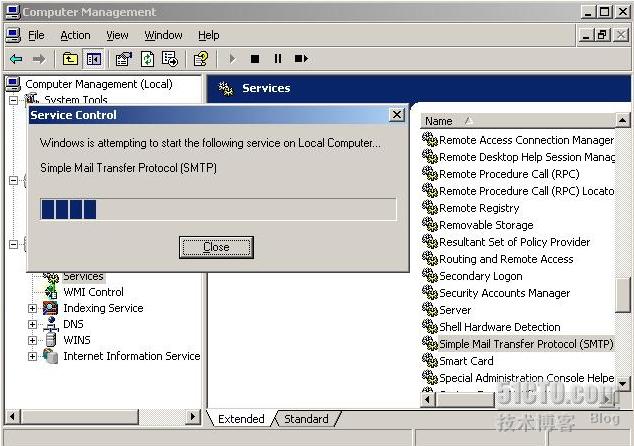634x446 pixels.
Task: Select Simple Mail Transfer Protocol (SMTP) service
Action: (526, 344)
